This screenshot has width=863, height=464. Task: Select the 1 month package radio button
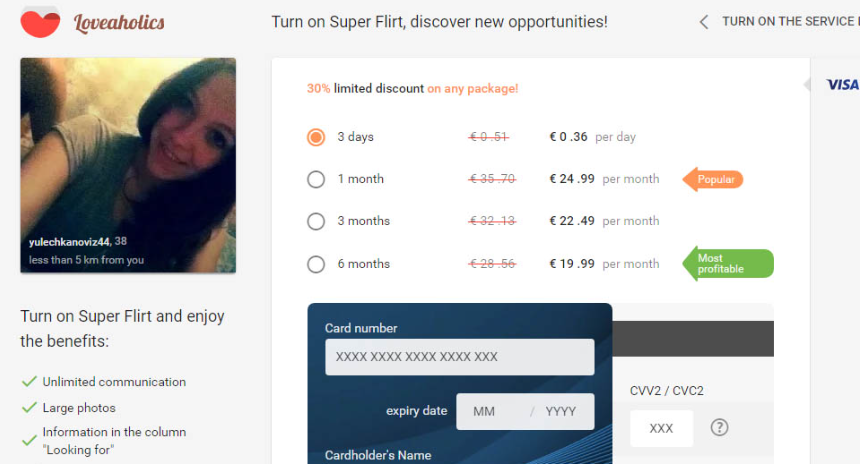[316, 179]
